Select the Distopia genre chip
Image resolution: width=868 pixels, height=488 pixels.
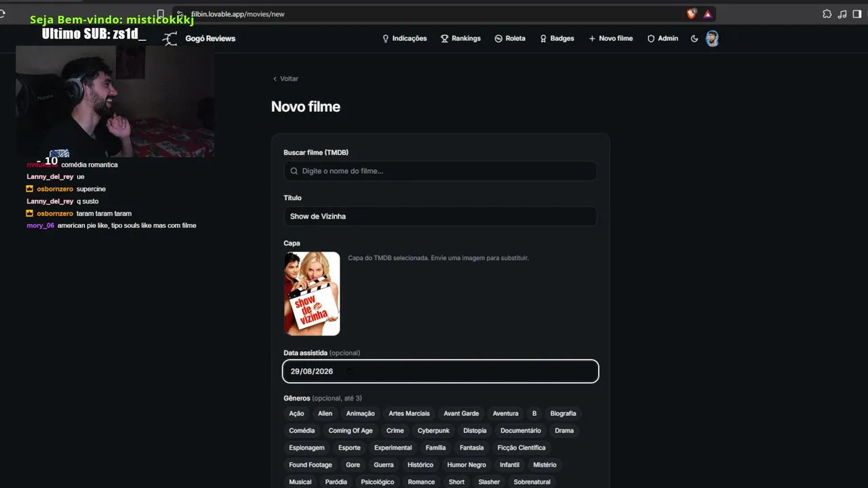click(x=475, y=430)
